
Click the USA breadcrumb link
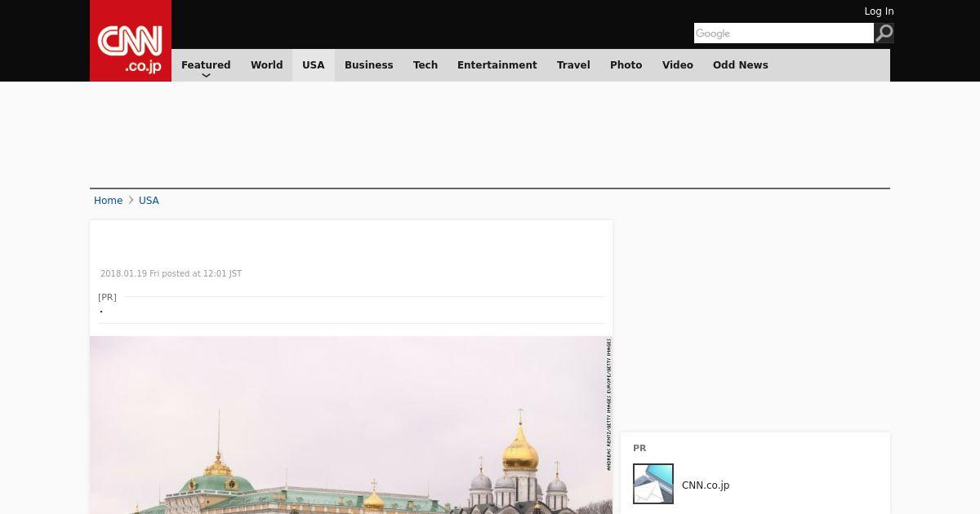pyautogui.click(x=149, y=201)
